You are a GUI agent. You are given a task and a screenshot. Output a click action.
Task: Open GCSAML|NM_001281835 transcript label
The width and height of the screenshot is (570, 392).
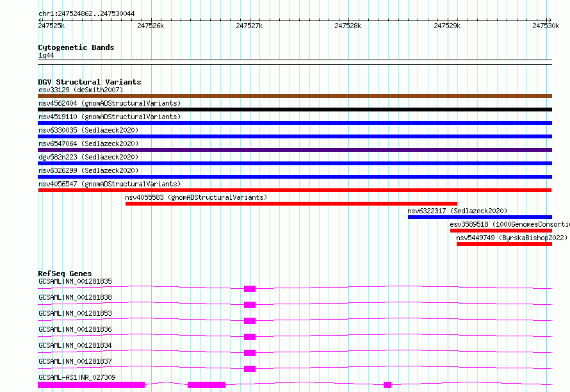(x=75, y=281)
